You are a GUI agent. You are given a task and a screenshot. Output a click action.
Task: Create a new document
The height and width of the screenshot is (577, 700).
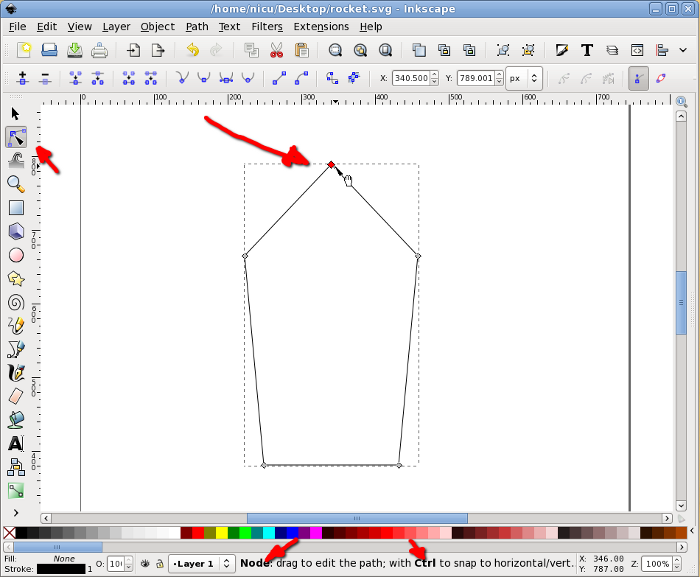point(24,50)
